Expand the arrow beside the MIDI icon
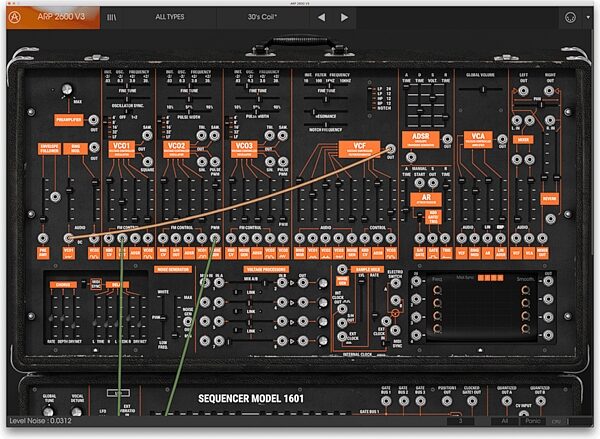The height and width of the screenshot is (439, 600). point(588,18)
